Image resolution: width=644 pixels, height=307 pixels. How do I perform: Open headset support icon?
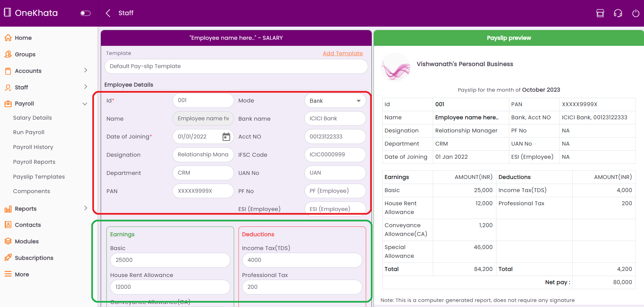click(618, 13)
